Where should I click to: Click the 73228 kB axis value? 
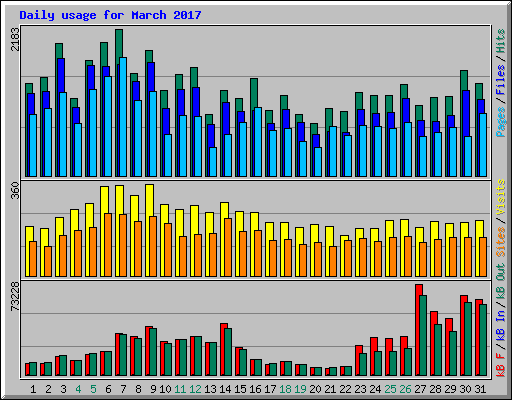(15, 297)
